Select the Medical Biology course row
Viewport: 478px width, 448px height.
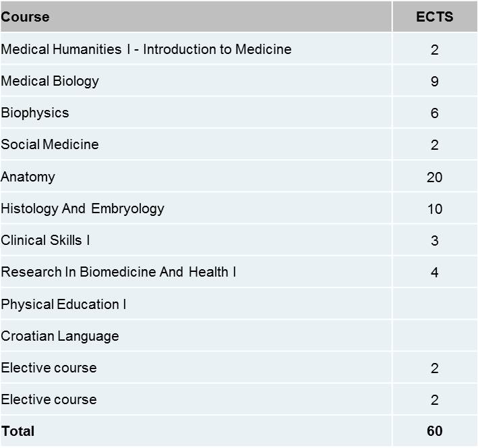click(239, 81)
